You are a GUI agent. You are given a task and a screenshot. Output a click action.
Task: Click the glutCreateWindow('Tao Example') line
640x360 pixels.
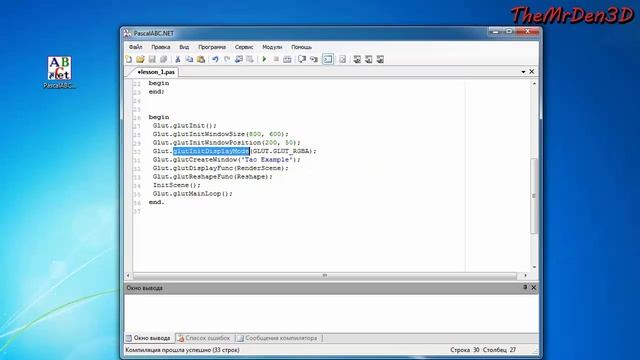(227, 160)
